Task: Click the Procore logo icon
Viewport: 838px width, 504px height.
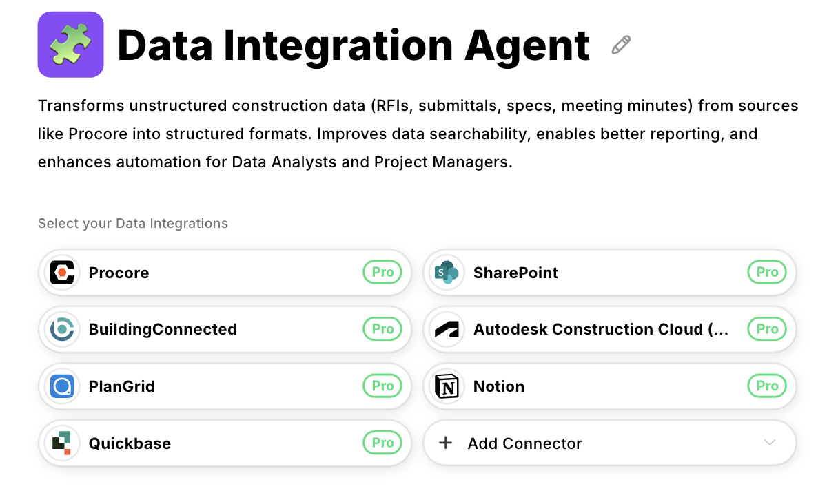Action: point(62,273)
